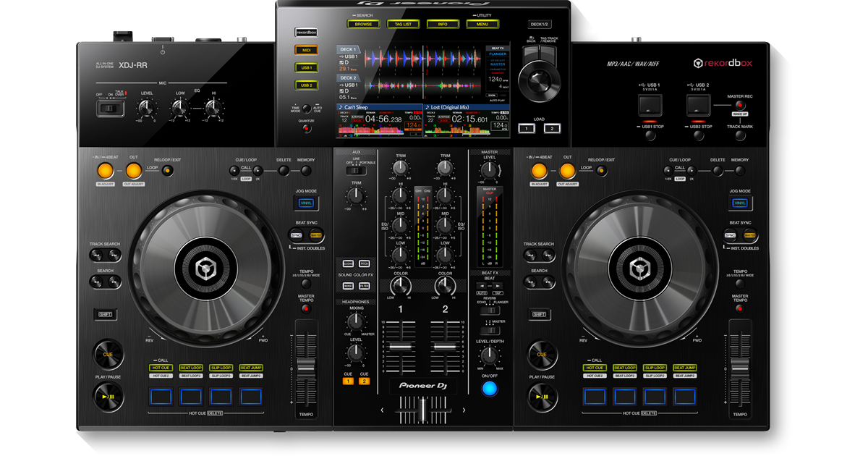Toggle the blue Beat FX ON/OFF button

point(490,389)
